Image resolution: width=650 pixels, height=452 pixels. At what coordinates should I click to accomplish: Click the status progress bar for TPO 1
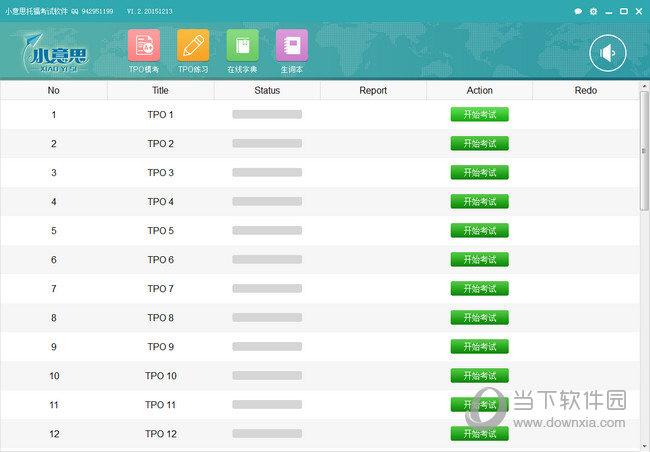coord(267,114)
